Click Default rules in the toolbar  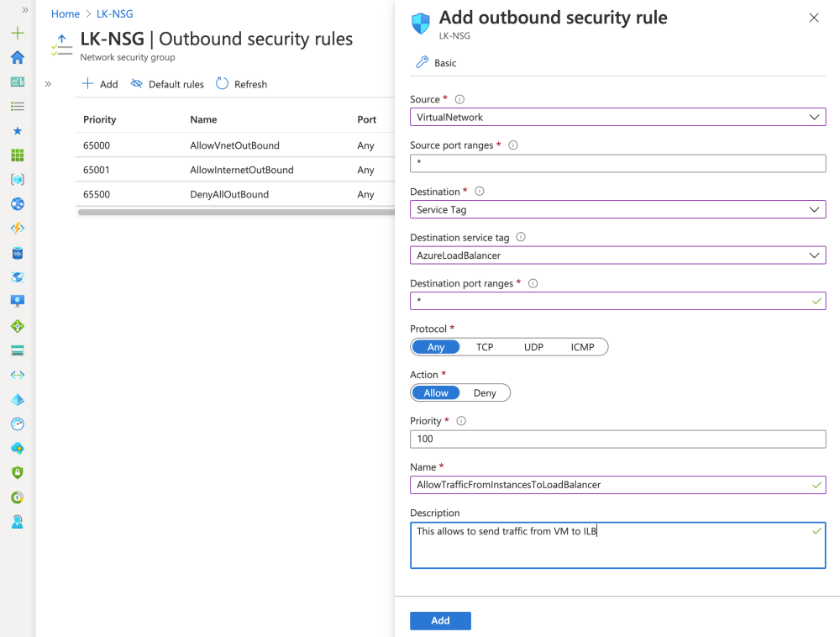(167, 84)
